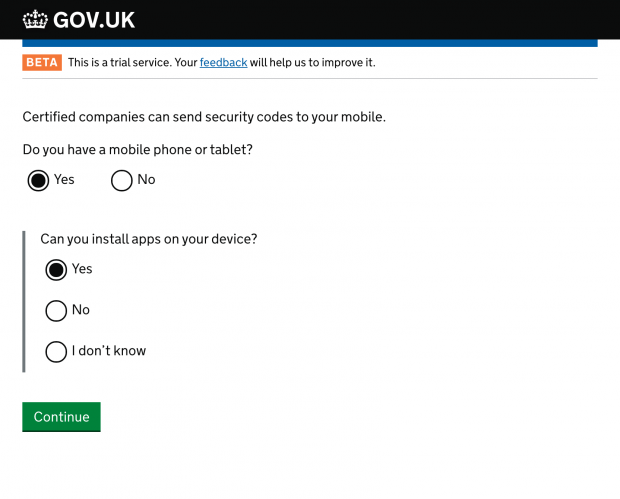Open the feedback link in beta banner
This screenshot has height=499, width=620.
point(223,62)
